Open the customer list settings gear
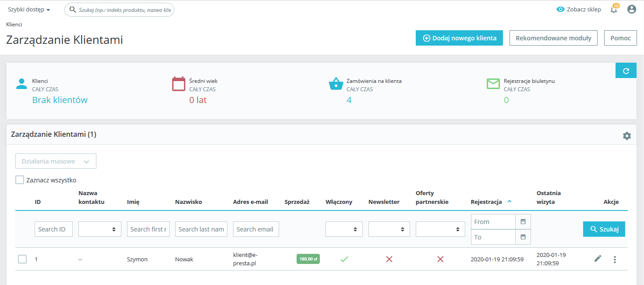This screenshot has height=285, width=644. point(626,136)
